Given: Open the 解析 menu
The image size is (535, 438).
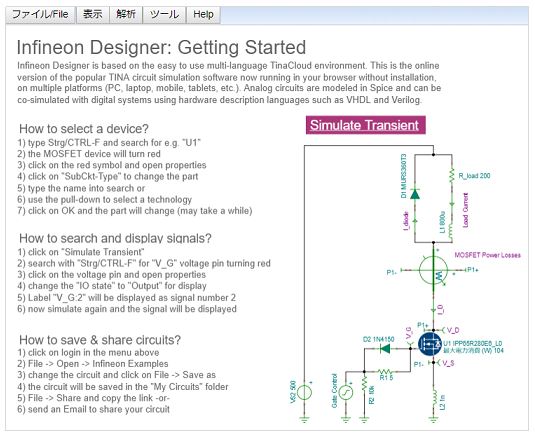Looking at the screenshot, I should tap(126, 15).
